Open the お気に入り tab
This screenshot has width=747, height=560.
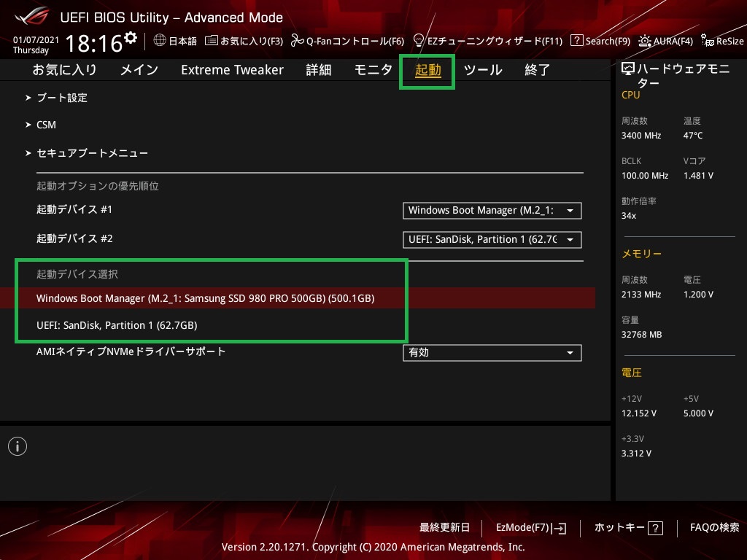(x=64, y=70)
